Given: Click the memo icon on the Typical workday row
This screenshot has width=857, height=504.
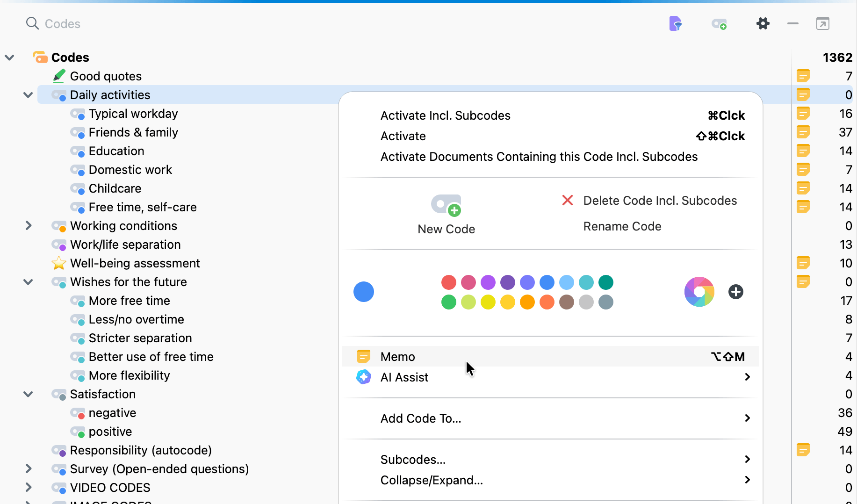Looking at the screenshot, I should point(804,113).
